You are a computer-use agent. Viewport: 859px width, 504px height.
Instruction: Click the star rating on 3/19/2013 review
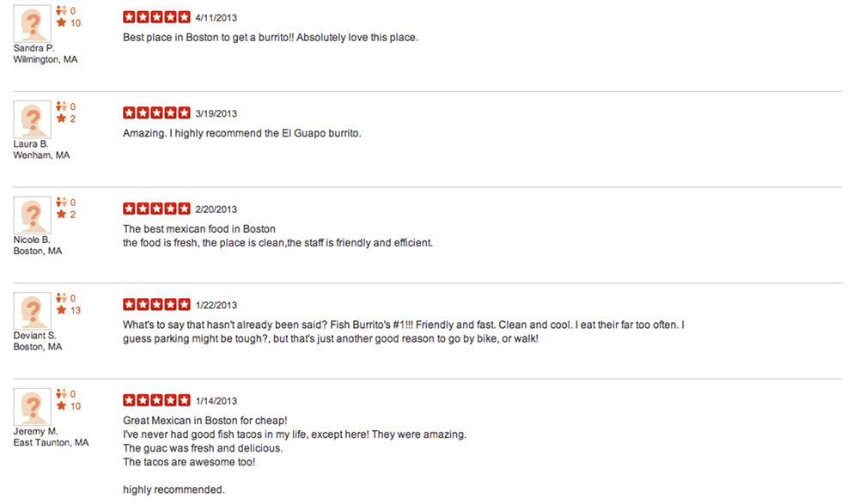(156, 112)
